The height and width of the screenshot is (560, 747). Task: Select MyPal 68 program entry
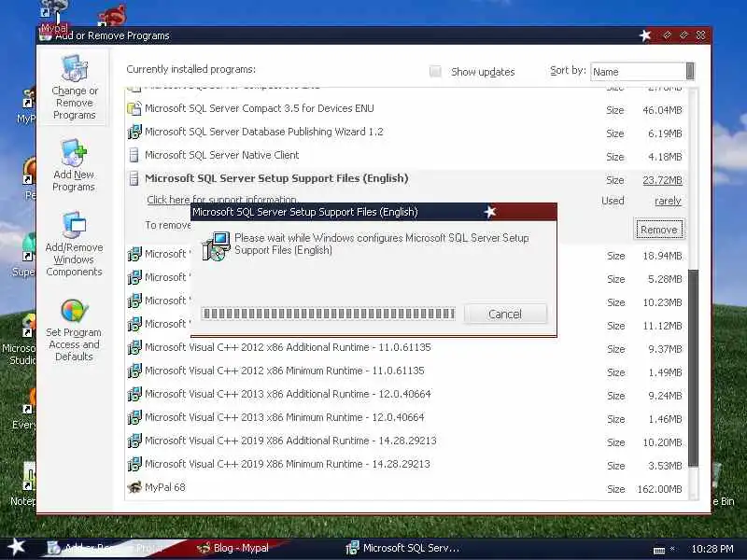[x=406, y=487]
